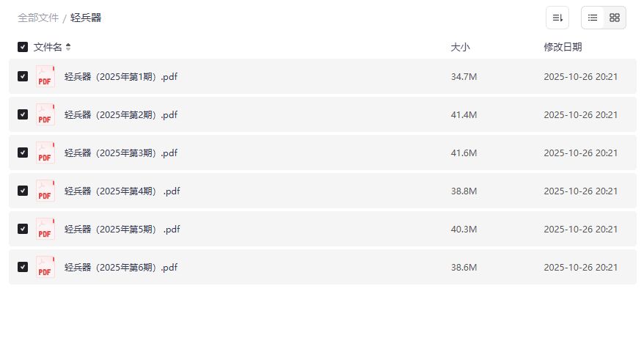Viewport: 644px width, 363px height.
Task: Switch to list view layout
Action: [593, 18]
